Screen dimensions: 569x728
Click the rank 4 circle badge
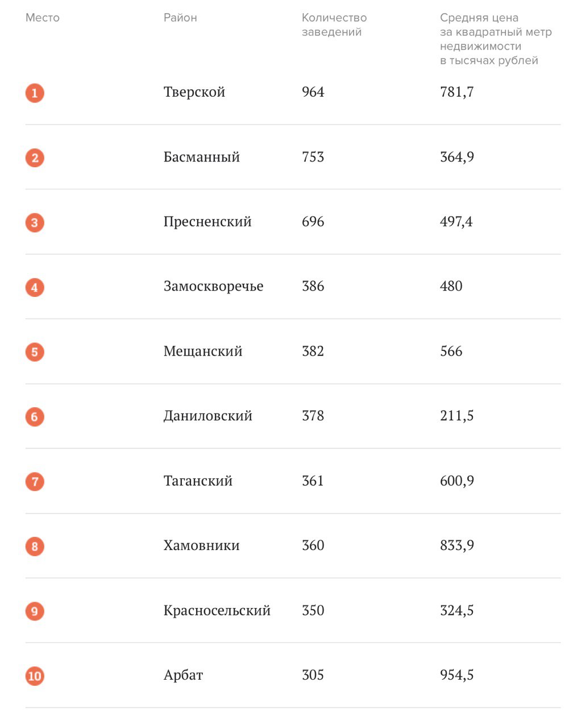pyautogui.click(x=35, y=287)
